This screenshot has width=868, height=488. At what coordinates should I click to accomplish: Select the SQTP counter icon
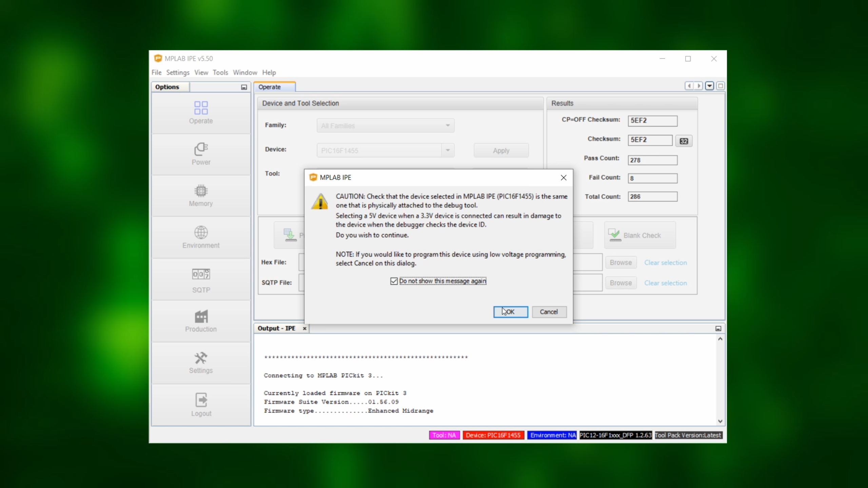coord(201,274)
